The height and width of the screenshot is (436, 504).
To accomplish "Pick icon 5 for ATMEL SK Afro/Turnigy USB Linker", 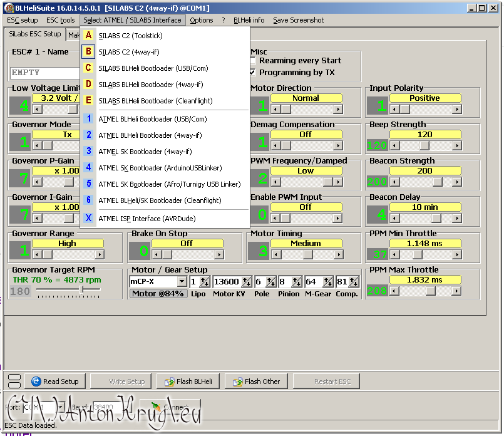I will click(88, 184).
